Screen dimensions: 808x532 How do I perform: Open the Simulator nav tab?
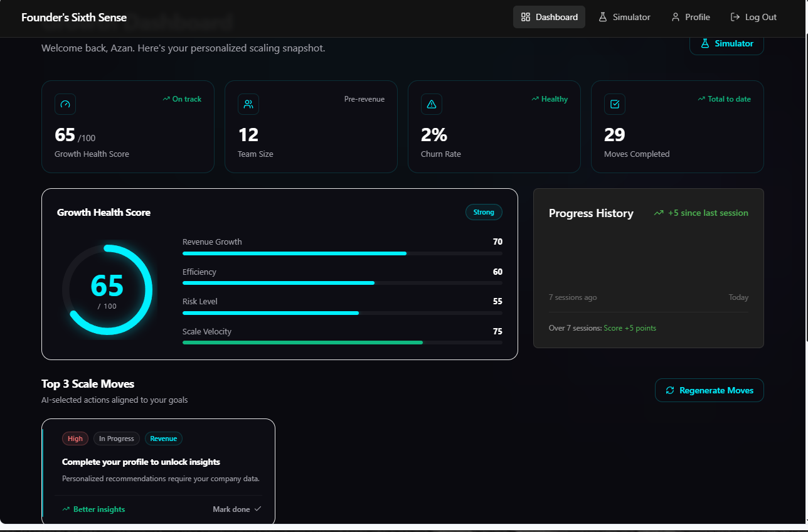click(x=624, y=17)
